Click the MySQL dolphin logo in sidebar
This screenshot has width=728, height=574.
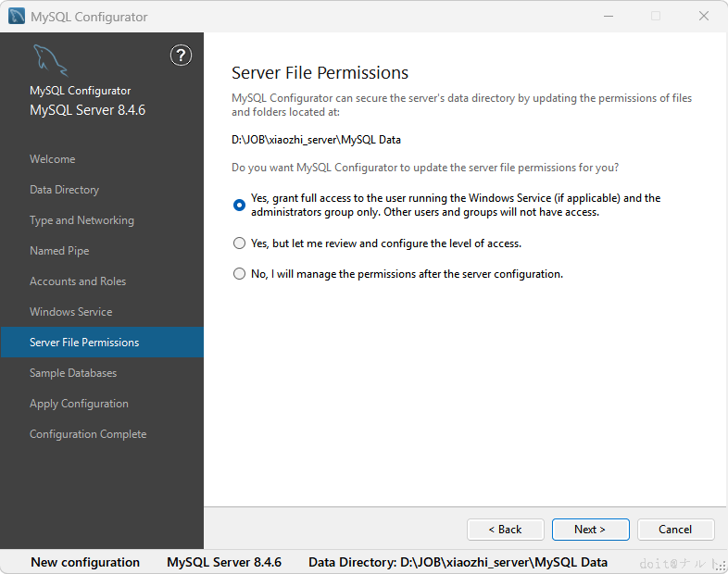pos(49,59)
